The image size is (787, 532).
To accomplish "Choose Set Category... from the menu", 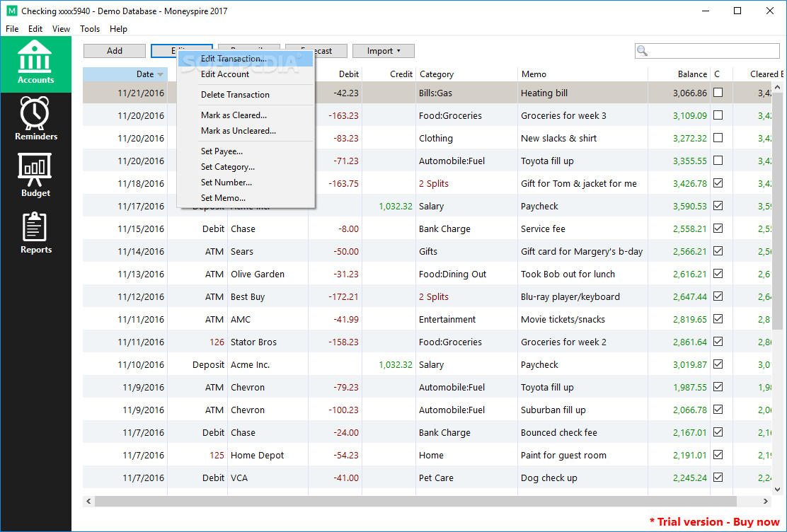I will (x=246, y=167).
